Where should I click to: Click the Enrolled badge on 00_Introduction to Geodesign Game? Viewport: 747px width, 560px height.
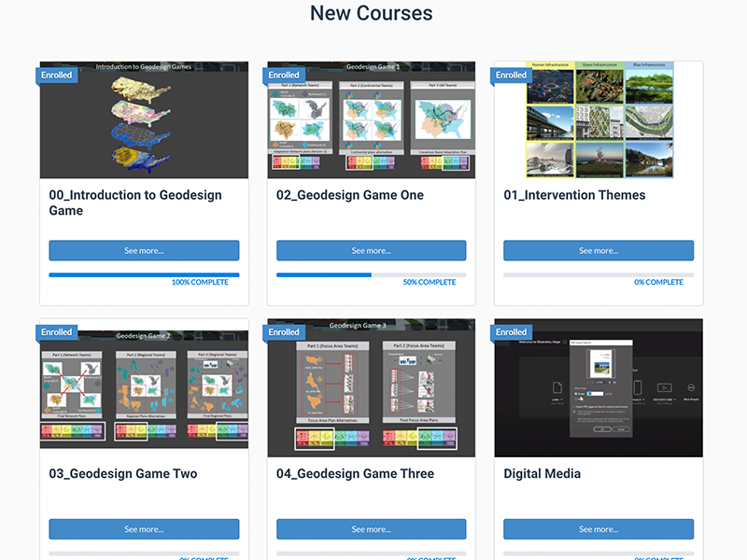[x=57, y=76]
